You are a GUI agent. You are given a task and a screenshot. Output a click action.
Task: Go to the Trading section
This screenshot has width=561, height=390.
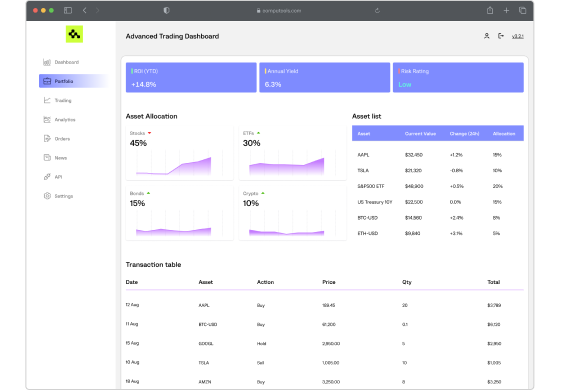(x=63, y=101)
